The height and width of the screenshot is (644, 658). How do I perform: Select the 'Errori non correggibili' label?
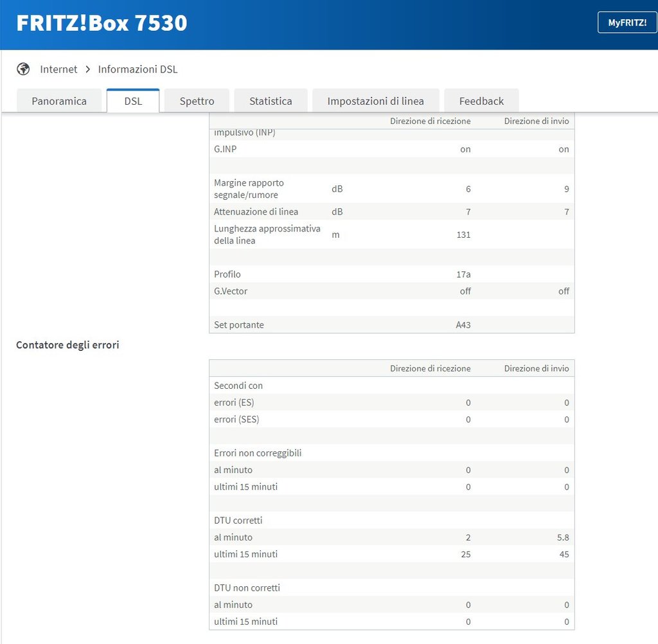tap(258, 453)
